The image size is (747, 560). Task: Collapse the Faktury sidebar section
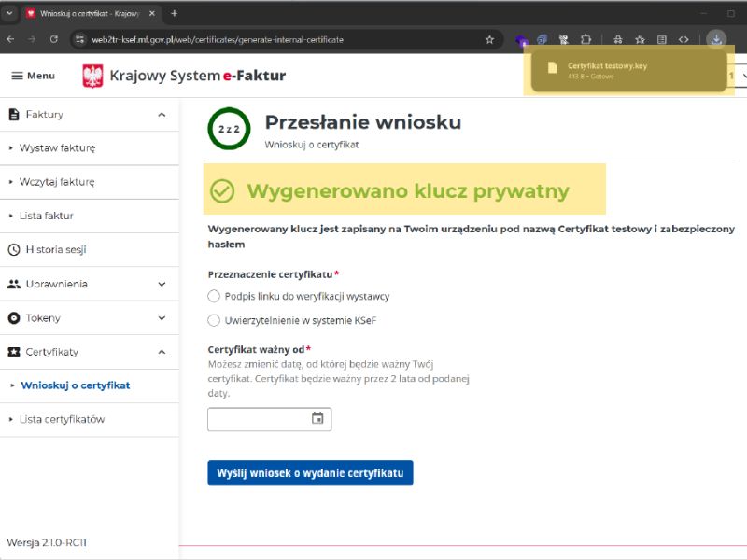pyautogui.click(x=162, y=115)
